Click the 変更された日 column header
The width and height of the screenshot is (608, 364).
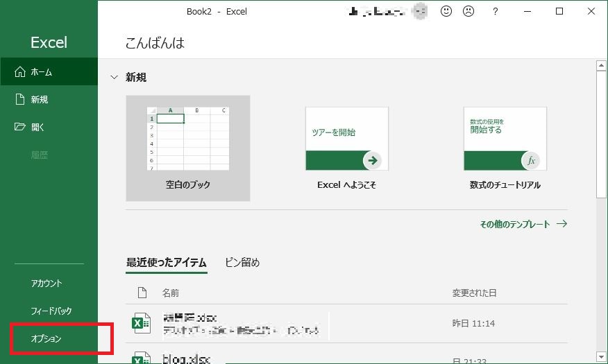coord(474,293)
